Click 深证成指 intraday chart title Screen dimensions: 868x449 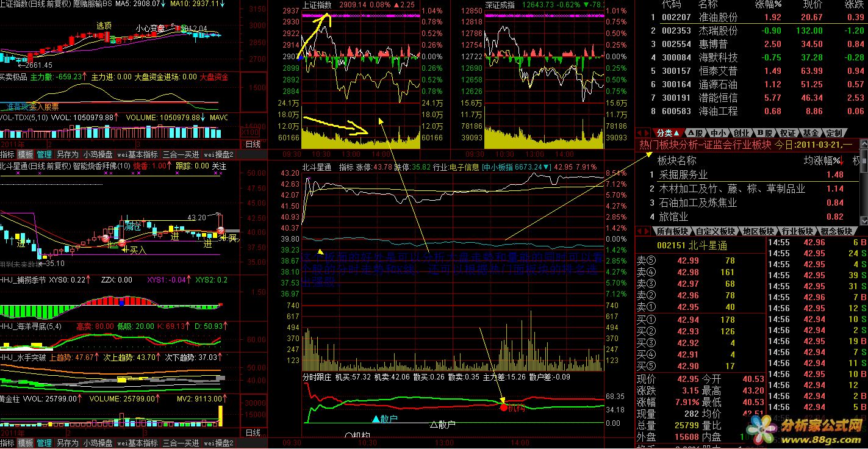[x=500, y=4]
